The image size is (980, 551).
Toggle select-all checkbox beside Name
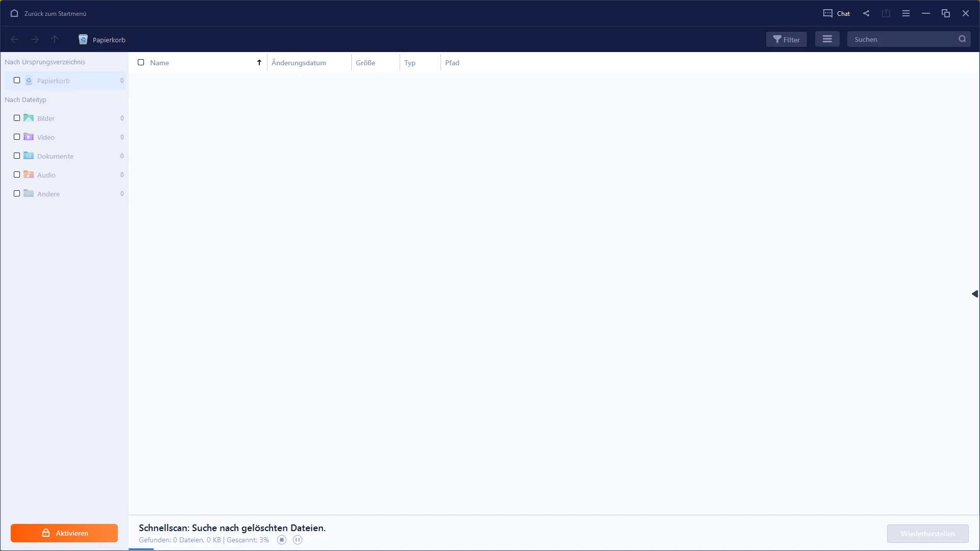click(141, 62)
